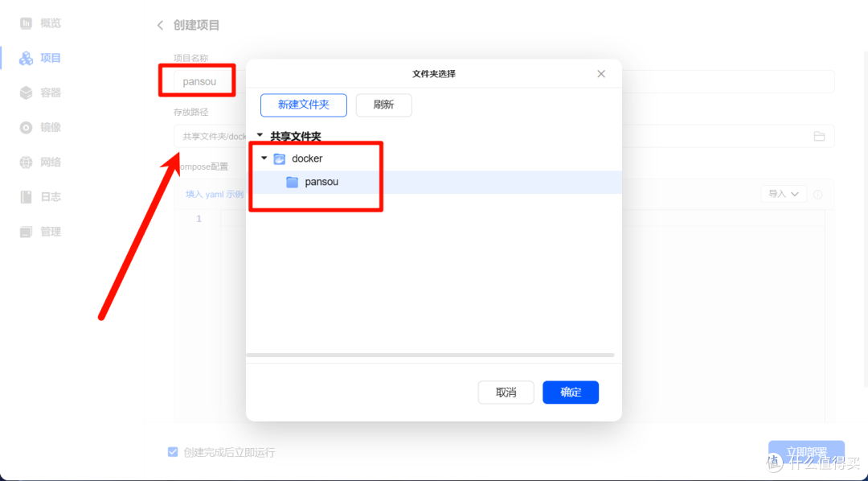Click the info icon next to 导入
The width and height of the screenshot is (868, 481).
pos(817,195)
